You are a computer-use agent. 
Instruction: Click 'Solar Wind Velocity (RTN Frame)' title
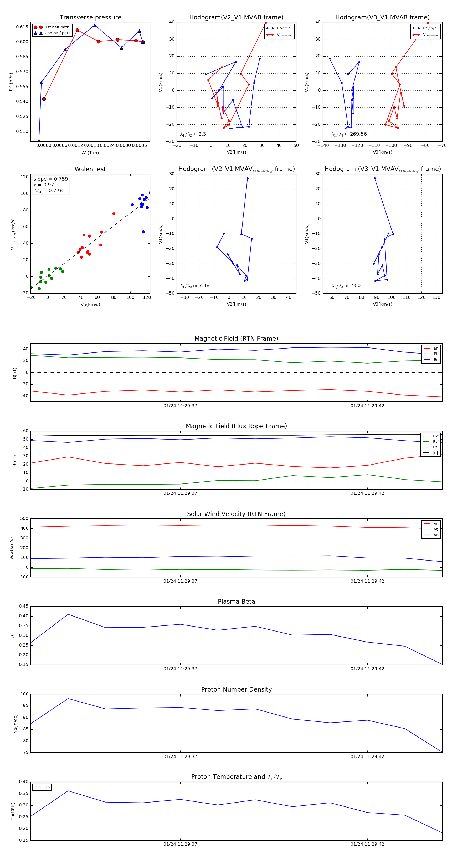pos(236,514)
